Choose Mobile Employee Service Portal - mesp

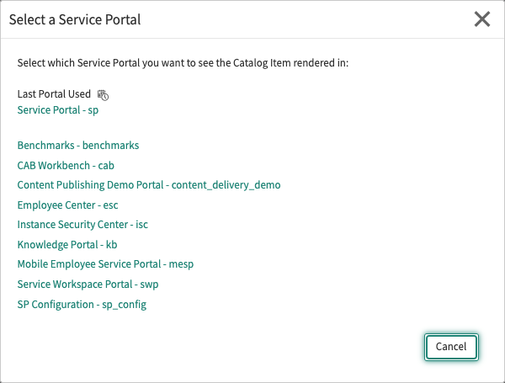click(x=105, y=264)
